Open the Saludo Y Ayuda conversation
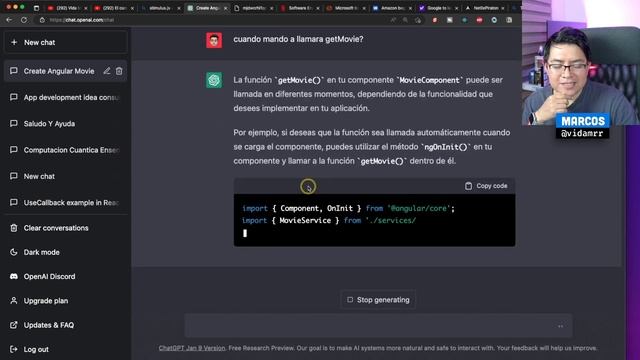Viewport: 640px width, 360px height. click(65, 124)
